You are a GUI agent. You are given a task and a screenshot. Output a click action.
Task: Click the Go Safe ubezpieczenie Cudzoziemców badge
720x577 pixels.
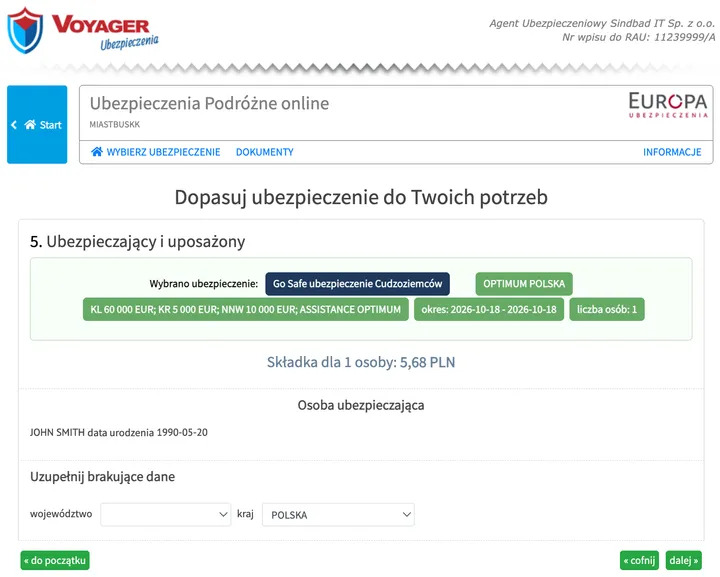point(357,284)
